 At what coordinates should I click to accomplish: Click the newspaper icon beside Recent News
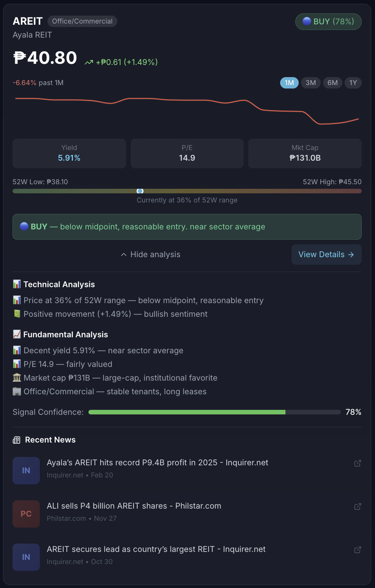point(17,440)
